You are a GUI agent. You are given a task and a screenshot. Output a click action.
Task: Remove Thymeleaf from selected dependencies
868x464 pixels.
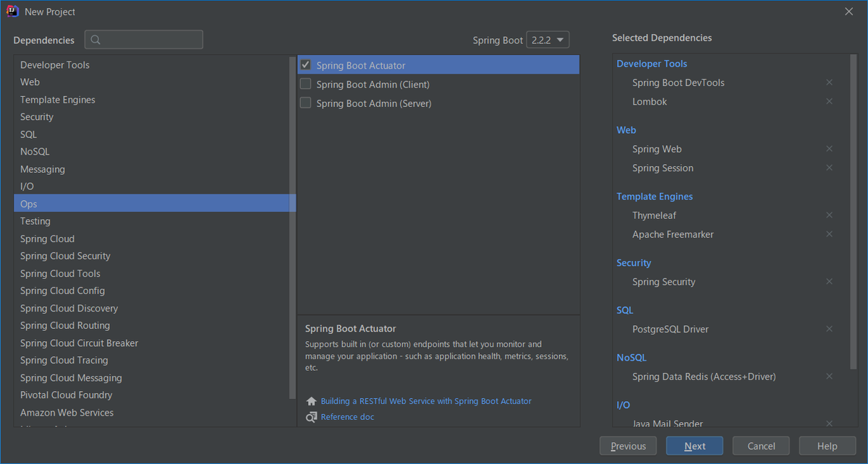tap(829, 215)
